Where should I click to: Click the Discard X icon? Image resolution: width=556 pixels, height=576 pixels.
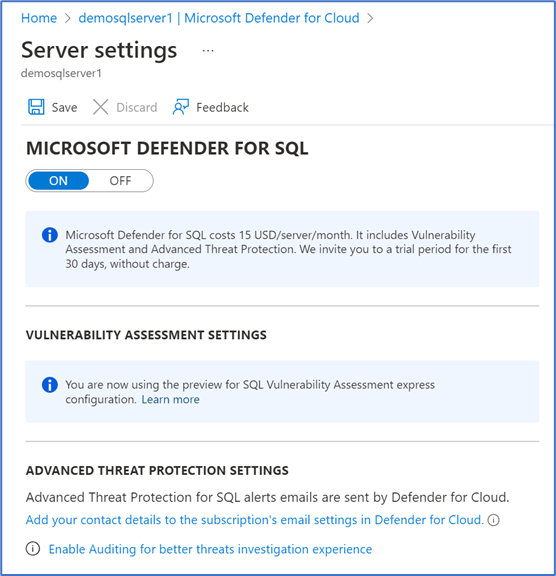pos(100,107)
